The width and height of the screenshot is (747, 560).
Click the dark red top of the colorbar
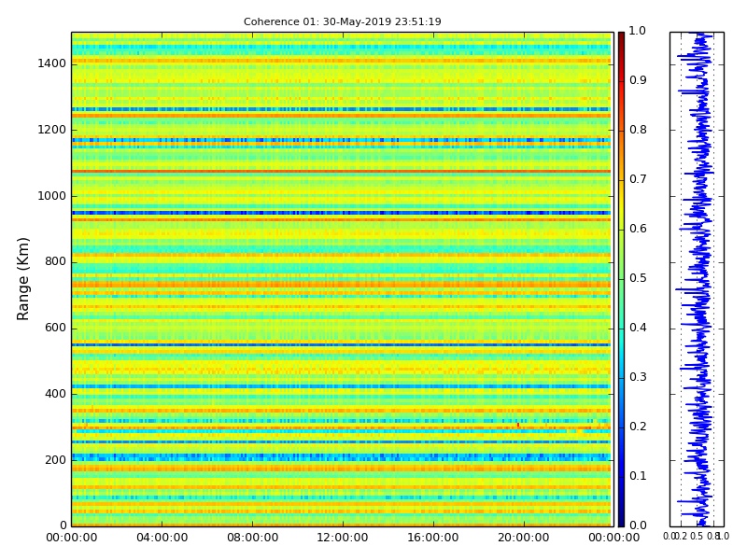(x=621, y=38)
